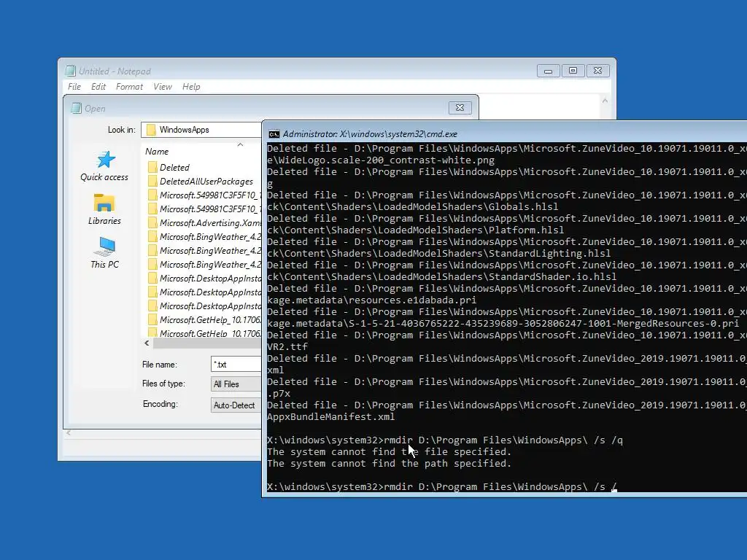Click the Quick access star icon

[x=105, y=160]
